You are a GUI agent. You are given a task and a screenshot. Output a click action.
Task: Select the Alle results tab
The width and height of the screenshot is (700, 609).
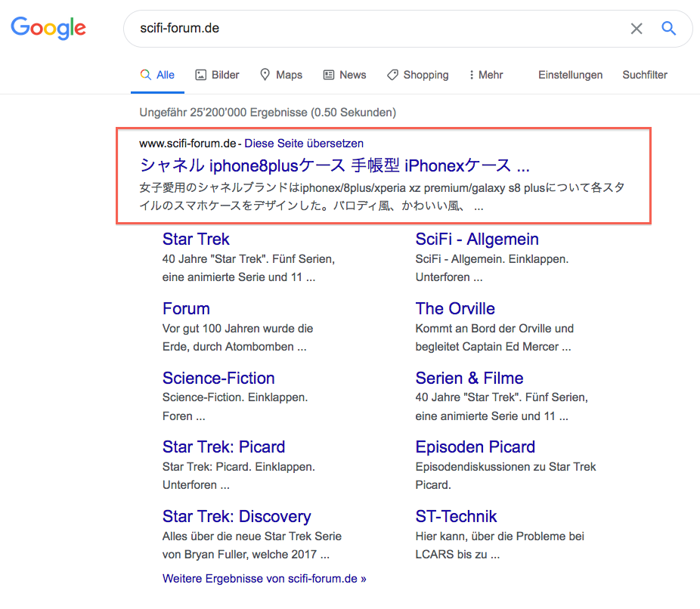click(157, 75)
